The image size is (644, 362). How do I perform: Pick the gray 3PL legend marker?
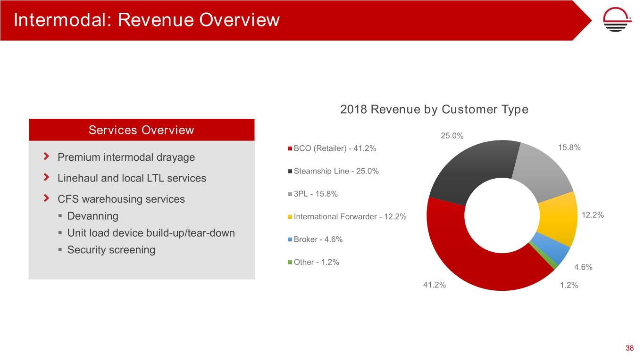click(x=290, y=194)
